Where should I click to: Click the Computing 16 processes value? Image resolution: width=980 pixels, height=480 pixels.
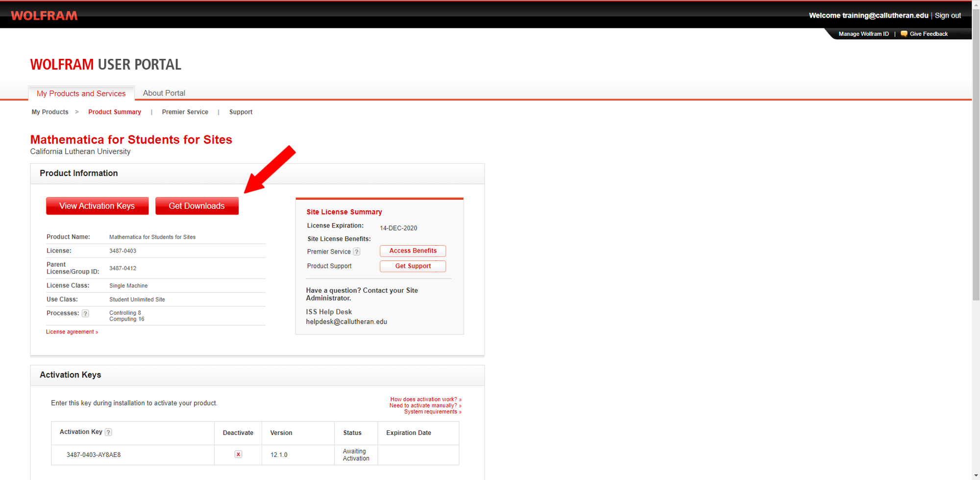coord(127,319)
